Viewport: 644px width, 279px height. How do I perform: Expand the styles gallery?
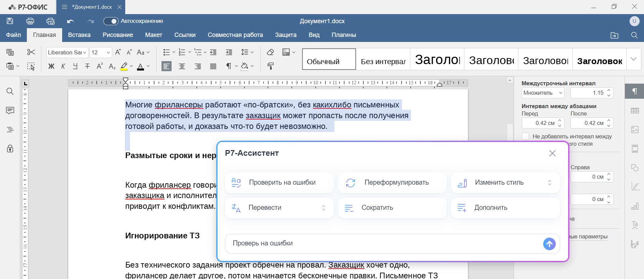click(x=634, y=59)
